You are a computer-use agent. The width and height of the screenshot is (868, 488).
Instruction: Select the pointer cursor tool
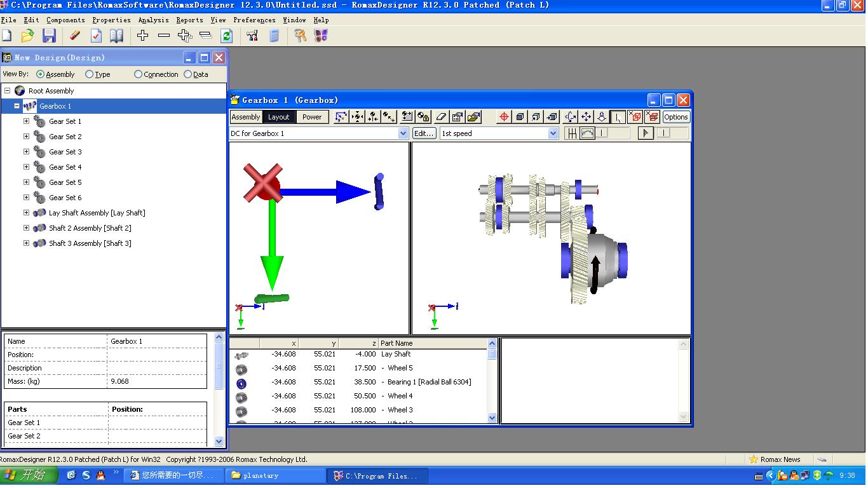tap(618, 117)
